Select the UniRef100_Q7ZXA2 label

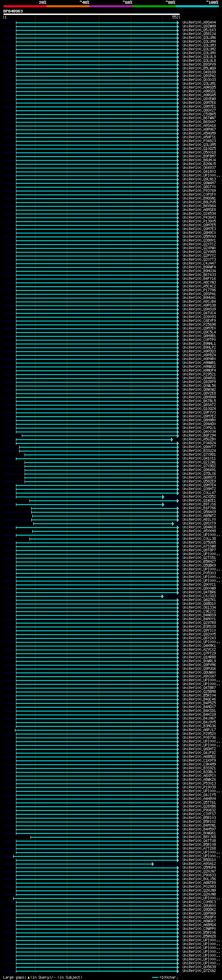tap(199, 971)
